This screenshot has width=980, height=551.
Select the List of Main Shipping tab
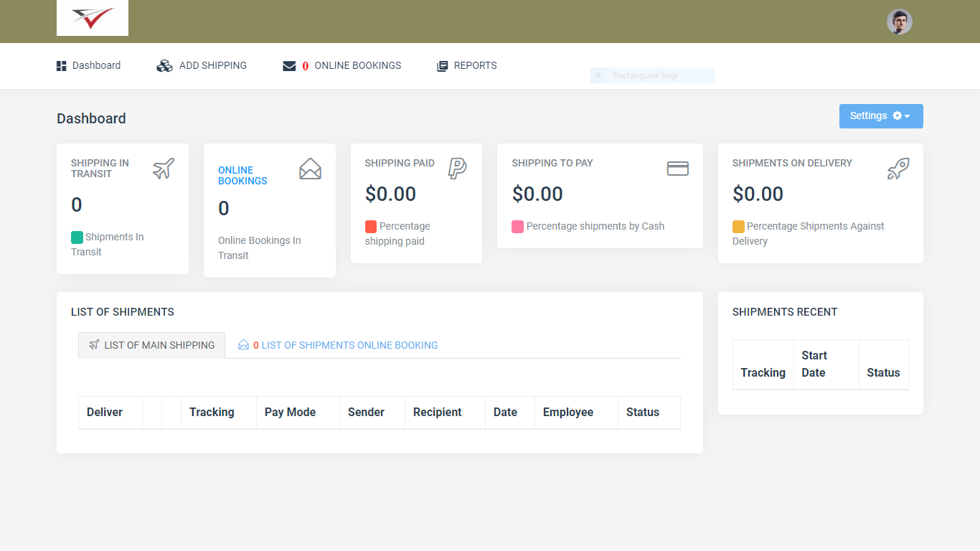(151, 345)
